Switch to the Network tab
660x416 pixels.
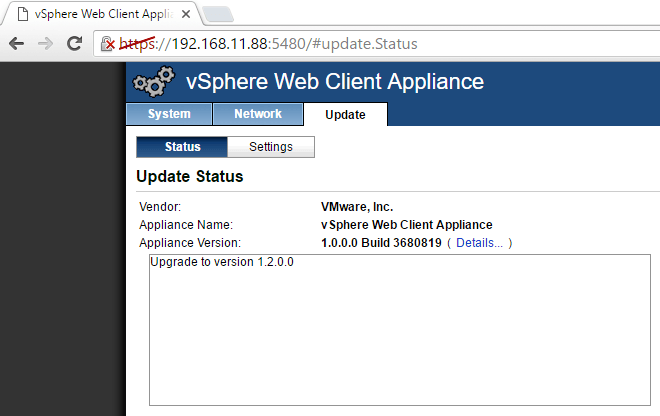258,114
